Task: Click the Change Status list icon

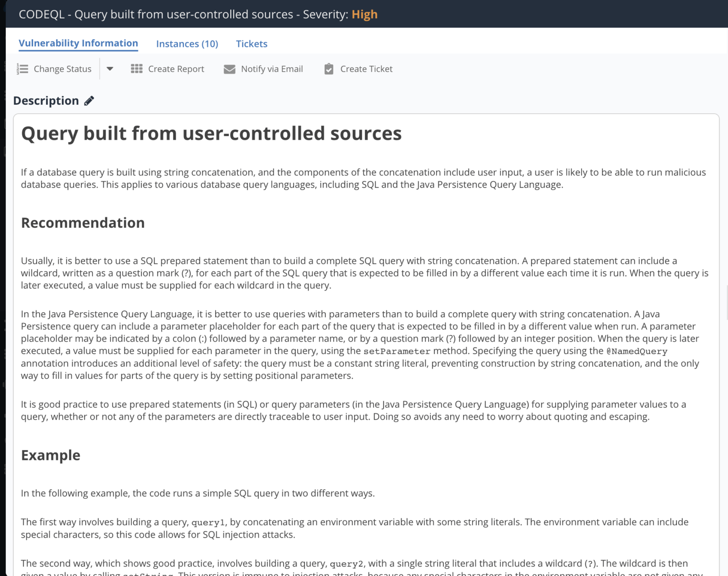Action: point(22,69)
